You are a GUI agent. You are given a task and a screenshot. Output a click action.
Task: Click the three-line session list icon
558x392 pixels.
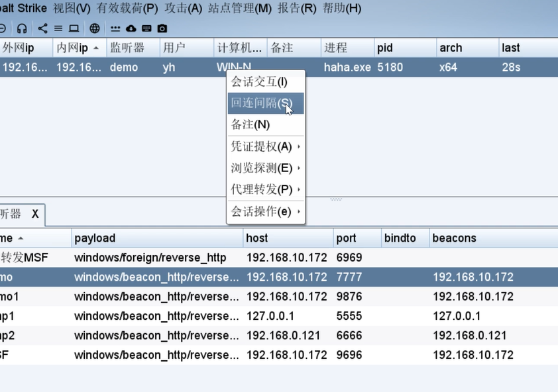click(58, 28)
